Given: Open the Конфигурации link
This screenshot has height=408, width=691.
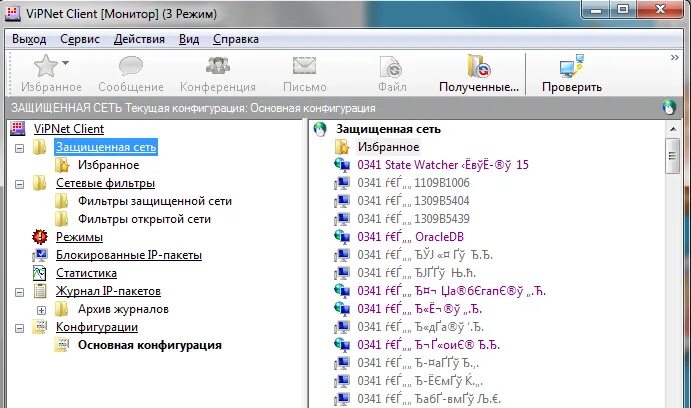Looking at the screenshot, I should (x=97, y=327).
